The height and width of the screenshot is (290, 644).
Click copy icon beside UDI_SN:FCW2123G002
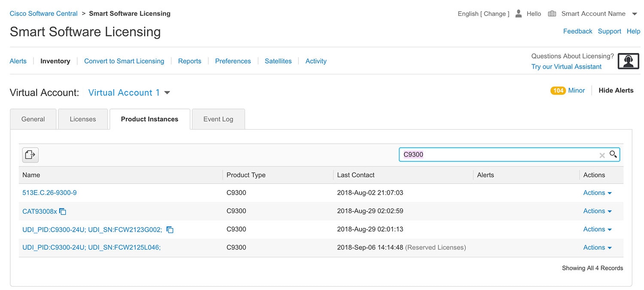click(170, 230)
